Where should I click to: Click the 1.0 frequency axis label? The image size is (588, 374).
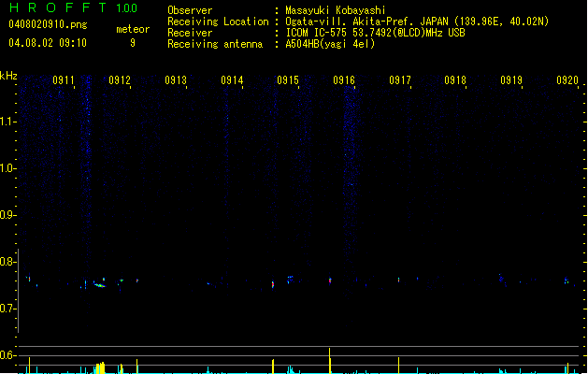7,168
